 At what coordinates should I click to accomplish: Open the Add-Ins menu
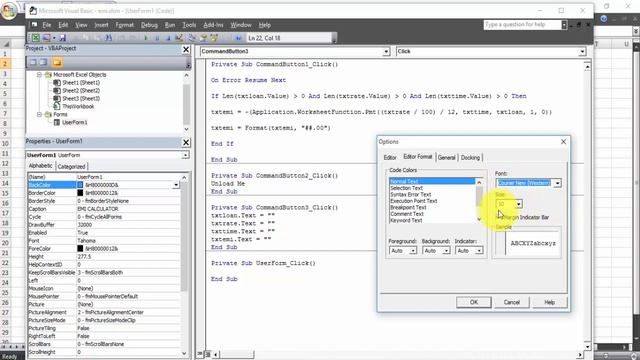213,25
